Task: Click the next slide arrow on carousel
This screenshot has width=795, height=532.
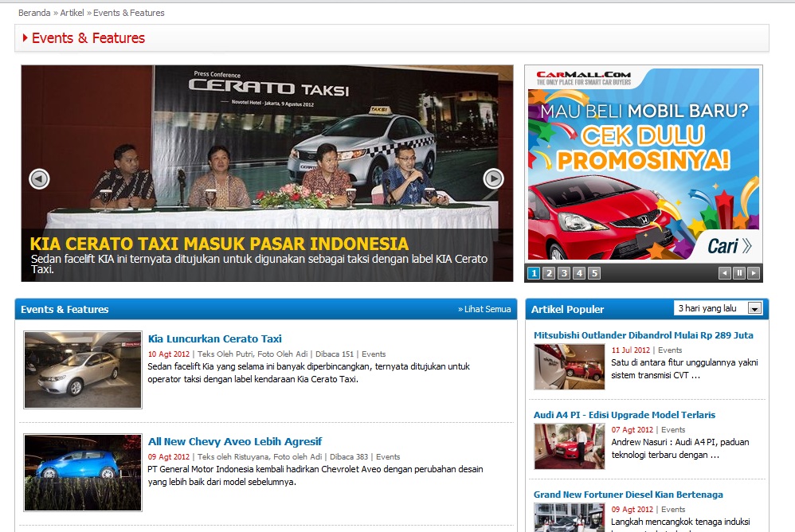Action: pos(494,179)
